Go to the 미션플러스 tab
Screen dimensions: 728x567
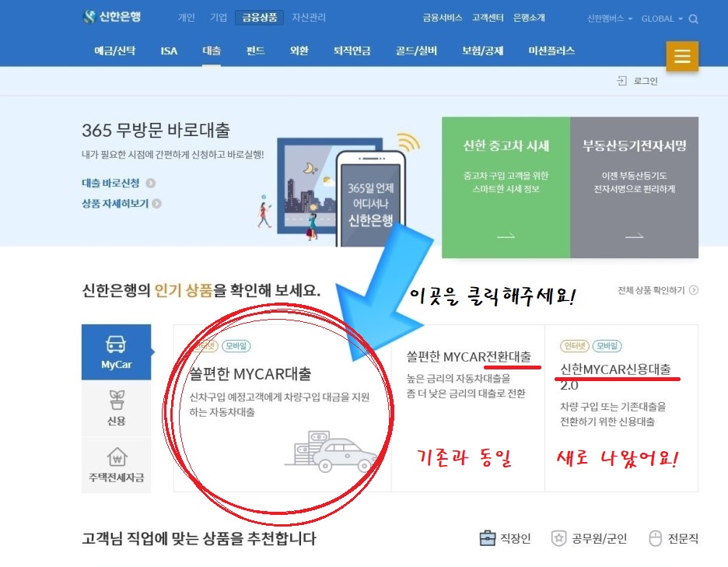pyautogui.click(x=551, y=51)
